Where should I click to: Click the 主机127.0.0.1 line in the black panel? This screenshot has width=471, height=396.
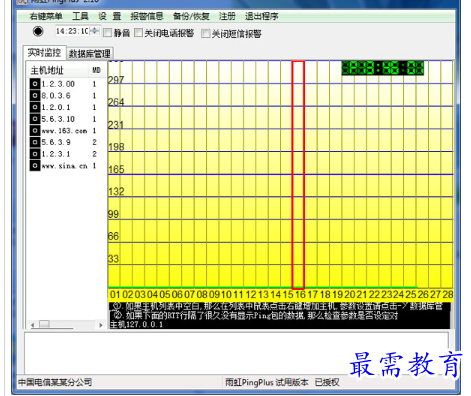136,324
